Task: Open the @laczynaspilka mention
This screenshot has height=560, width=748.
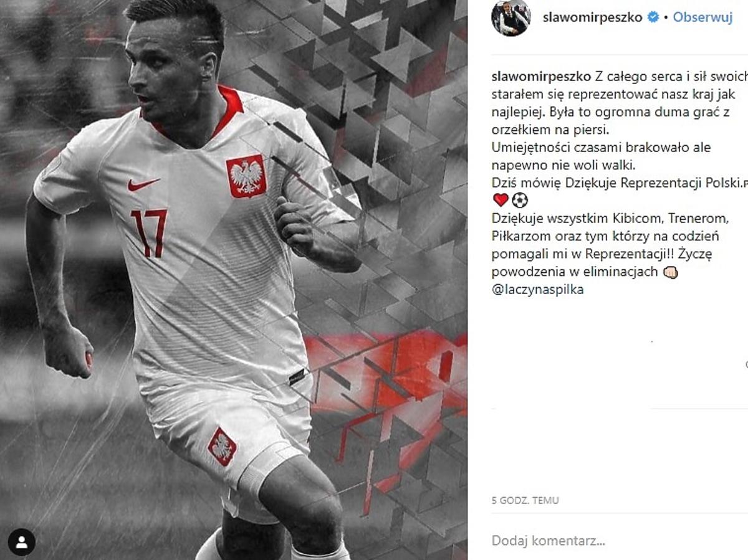Action: [x=538, y=290]
